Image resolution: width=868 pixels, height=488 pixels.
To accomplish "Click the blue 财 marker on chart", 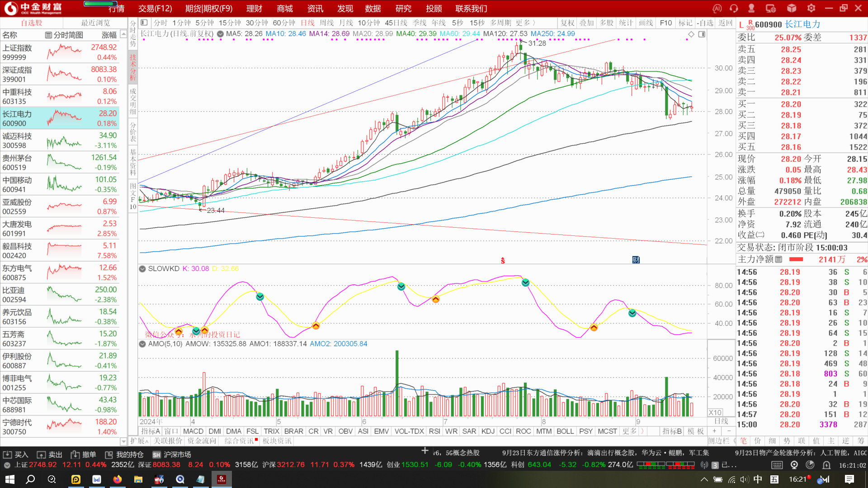I will (x=636, y=260).
